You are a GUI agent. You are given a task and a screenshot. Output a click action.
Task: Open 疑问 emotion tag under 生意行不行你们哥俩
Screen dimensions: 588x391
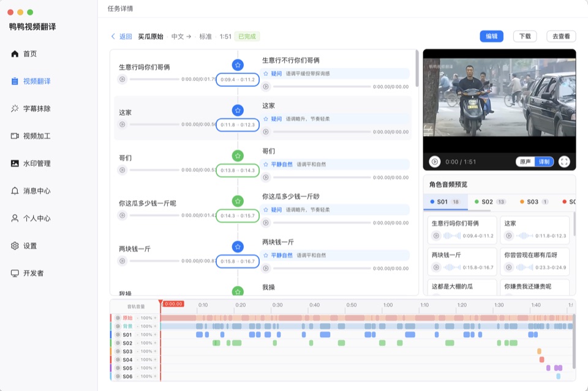coord(276,73)
